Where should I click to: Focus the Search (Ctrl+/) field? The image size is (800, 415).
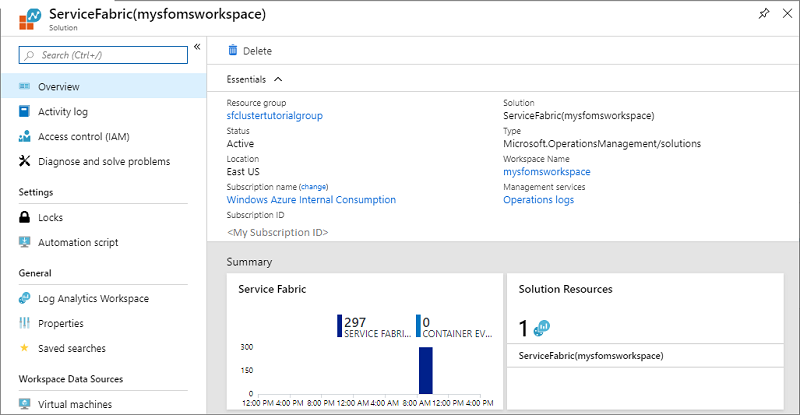point(108,55)
